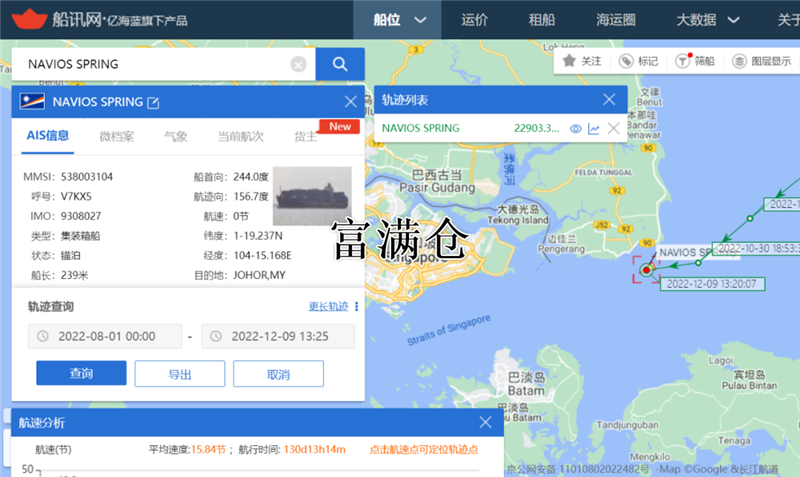800x477 pixels.
Task: Click the 标记 tag icon
Action: pos(626,61)
